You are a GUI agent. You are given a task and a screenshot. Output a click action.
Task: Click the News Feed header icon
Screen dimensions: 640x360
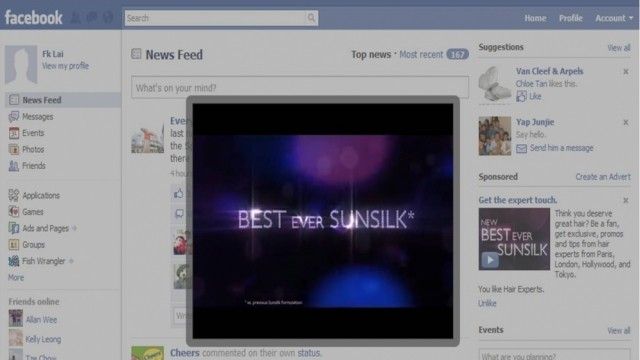pyautogui.click(x=136, y=54)
